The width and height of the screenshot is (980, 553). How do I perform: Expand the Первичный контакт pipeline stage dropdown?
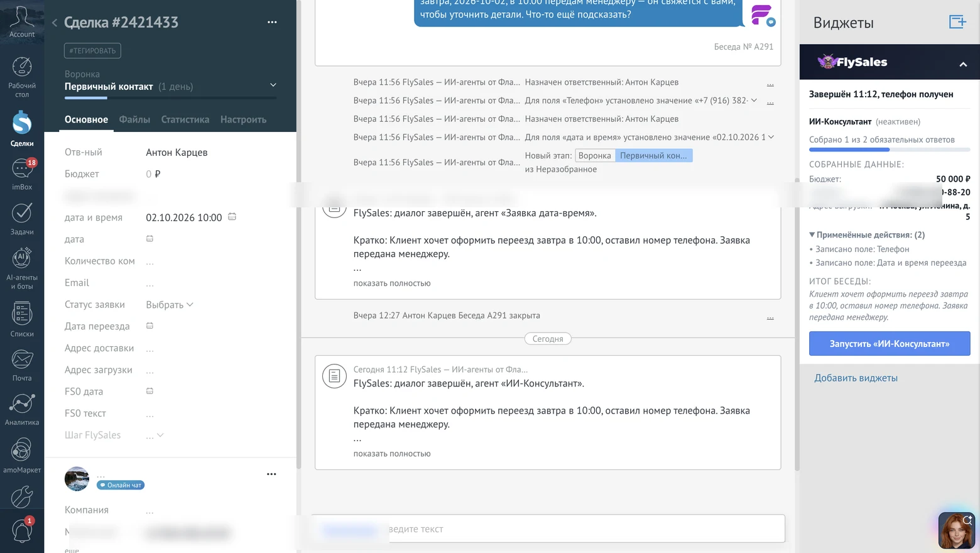(273, 85)
